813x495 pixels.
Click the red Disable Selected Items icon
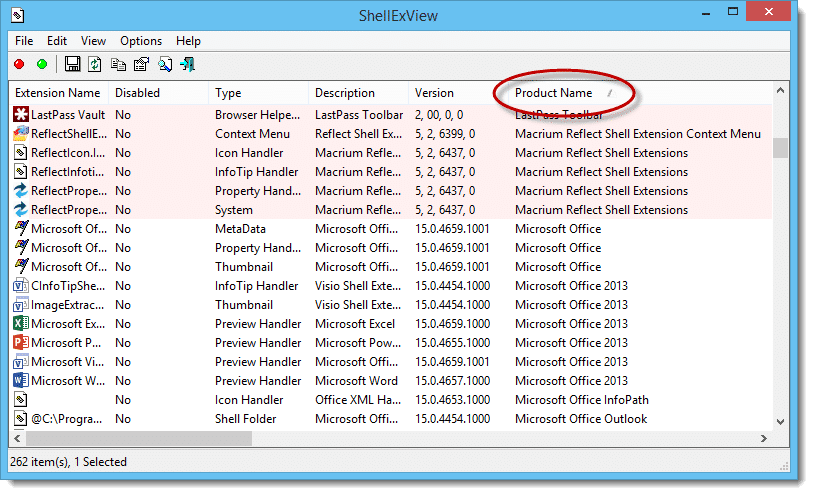click(x=19, y=64)
